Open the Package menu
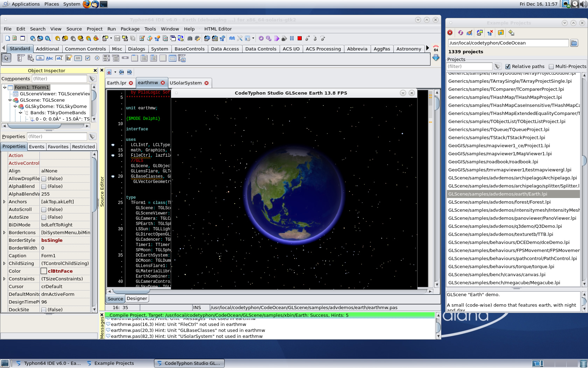The image size is (588, 368). (130, 29)
